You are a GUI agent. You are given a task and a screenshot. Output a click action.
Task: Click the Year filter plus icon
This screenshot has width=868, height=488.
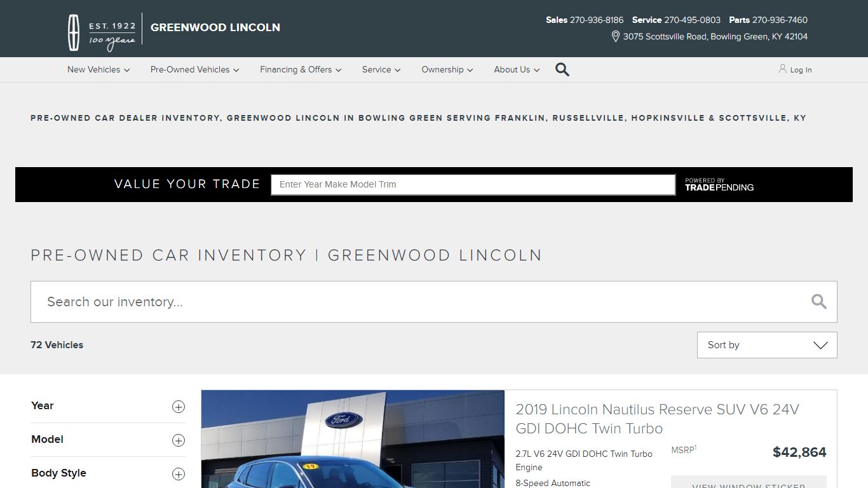point(179,407)
